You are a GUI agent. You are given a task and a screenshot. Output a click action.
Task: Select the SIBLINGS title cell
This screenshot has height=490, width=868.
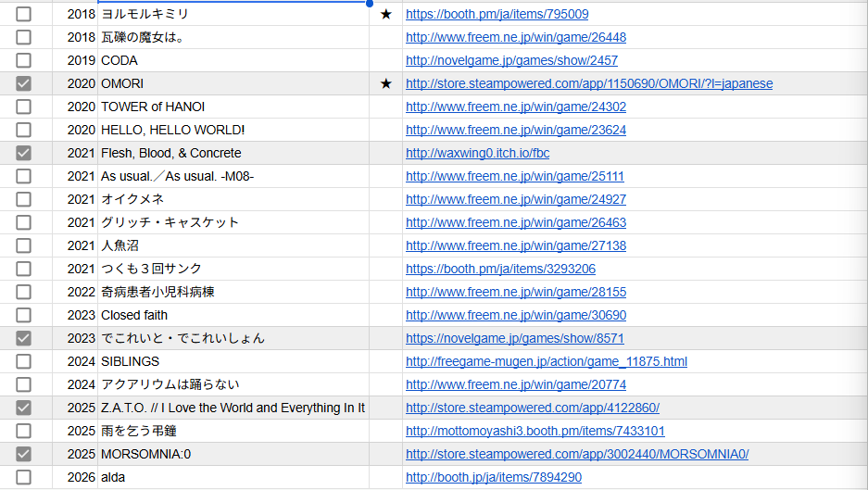click(233, 361)
